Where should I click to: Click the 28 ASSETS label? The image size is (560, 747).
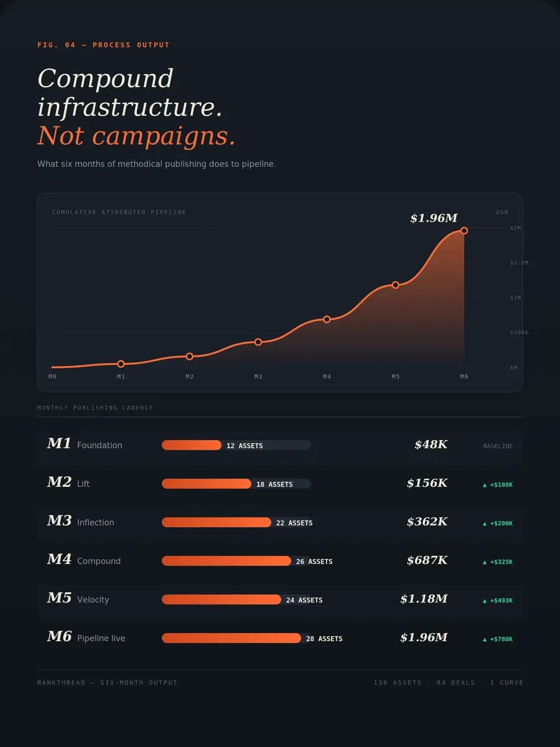324,639
